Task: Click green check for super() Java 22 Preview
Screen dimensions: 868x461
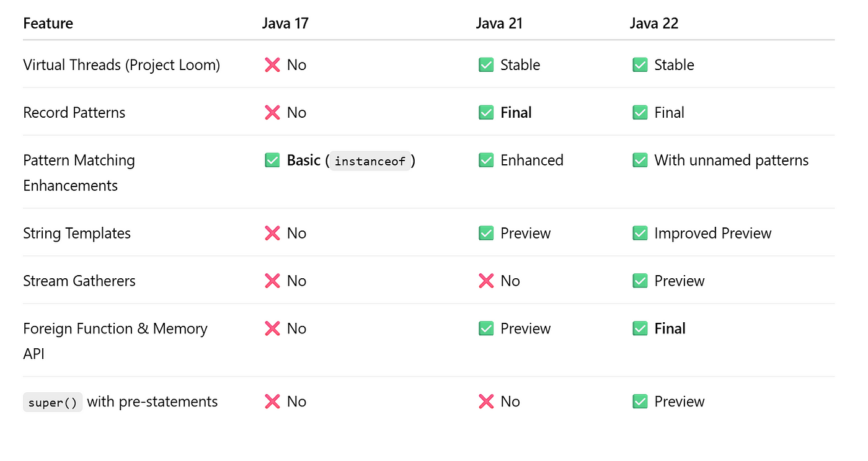Action: pyautogui.click(x=640, y=402)
